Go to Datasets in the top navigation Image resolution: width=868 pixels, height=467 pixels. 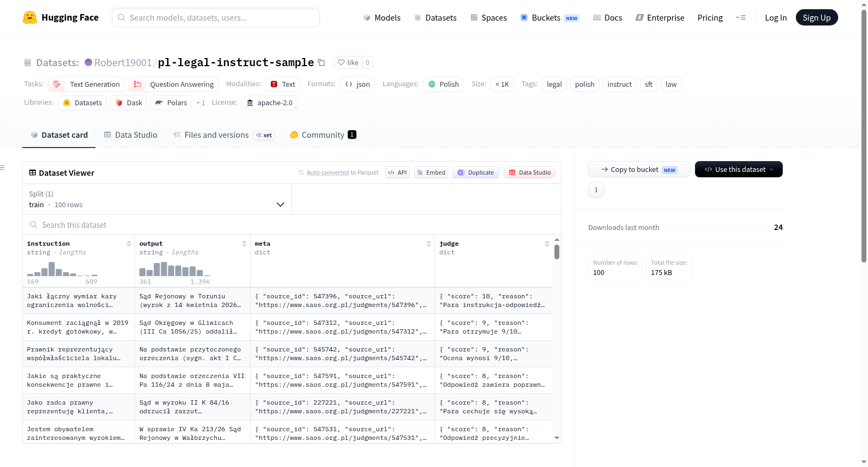(x=435, y=17)
